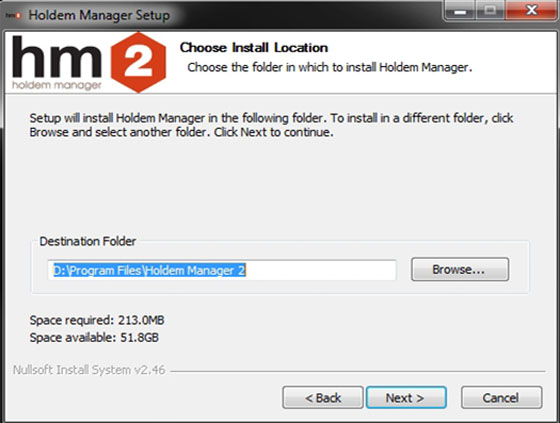Click the Space available: 51.8GB label
560x423 pixels.
(x=94, y=337)
